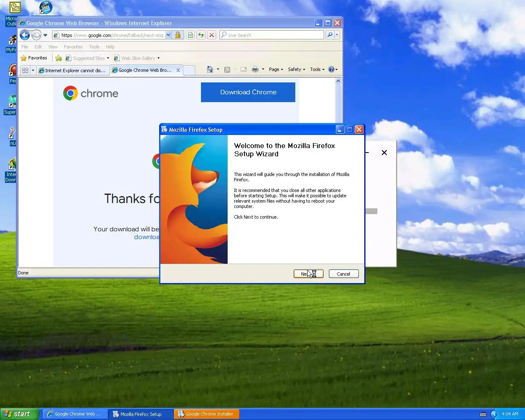Image resolution: width=525 pixels, height=420 pixels.
Task: Open the Web Slice Gallery link
Action: click(137, 58)
